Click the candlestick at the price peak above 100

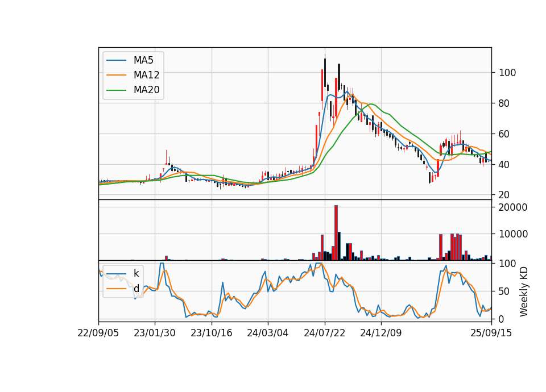325,72
